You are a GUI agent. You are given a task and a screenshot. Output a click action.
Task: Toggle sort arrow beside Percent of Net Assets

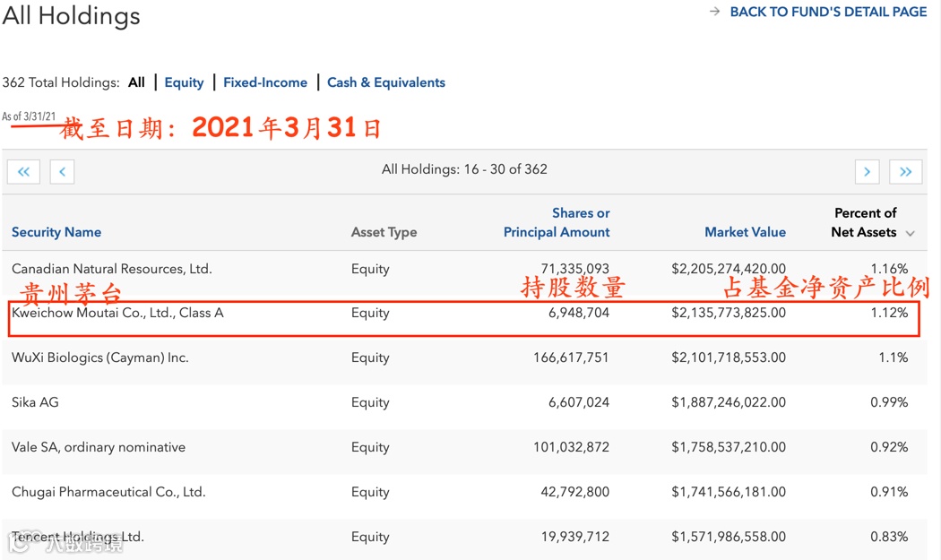pos(910,233)
